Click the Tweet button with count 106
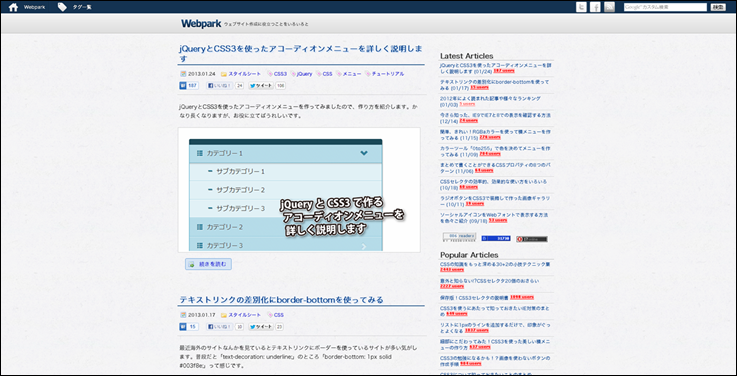The image size is (737, 376). click(x=261, y=86)
